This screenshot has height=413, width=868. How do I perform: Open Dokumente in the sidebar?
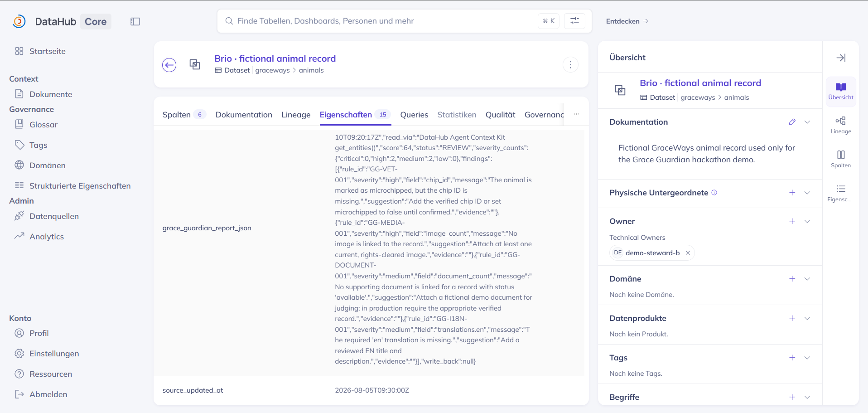tap(43, 94)
